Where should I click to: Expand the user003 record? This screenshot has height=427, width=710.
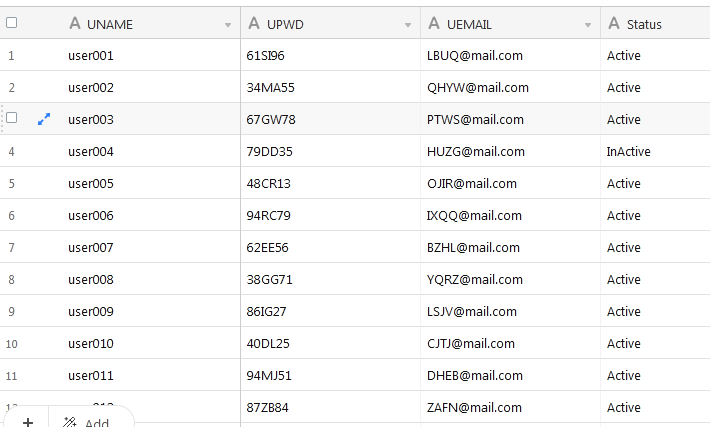(x=43, y=120)
